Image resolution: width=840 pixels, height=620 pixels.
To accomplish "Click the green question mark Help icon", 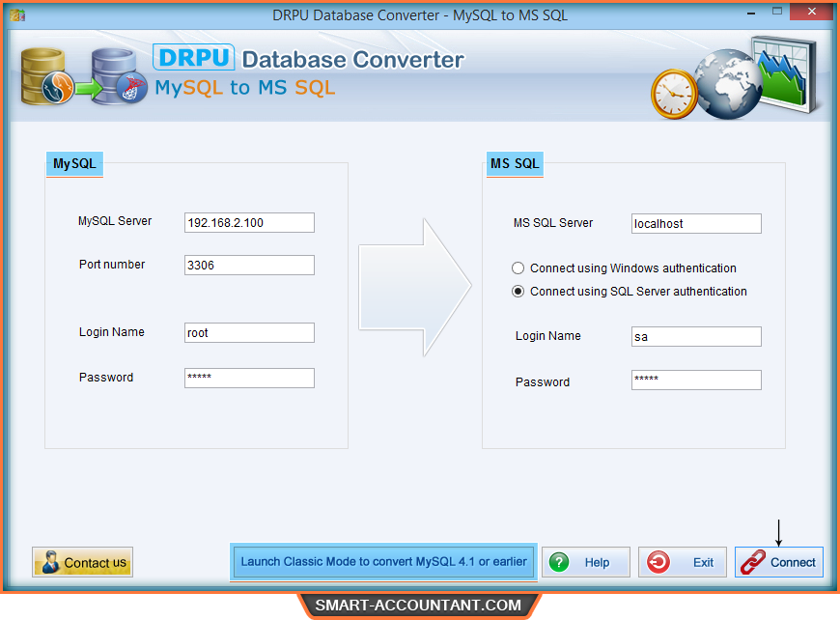I will [559, 563].
